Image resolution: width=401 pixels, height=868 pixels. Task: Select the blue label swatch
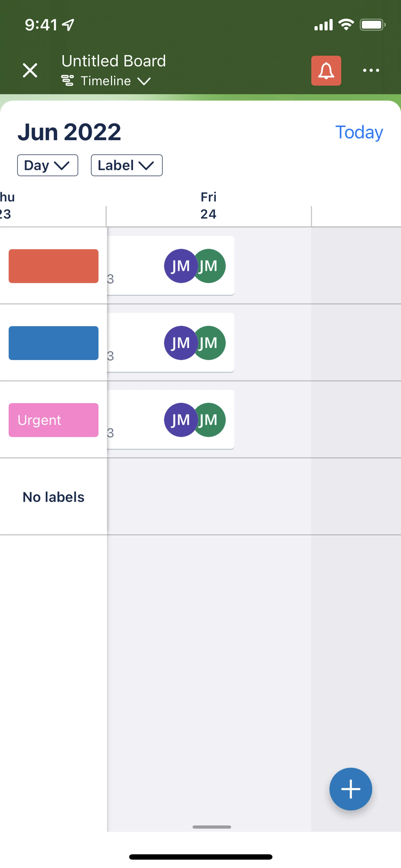click(x=54, y=343)
